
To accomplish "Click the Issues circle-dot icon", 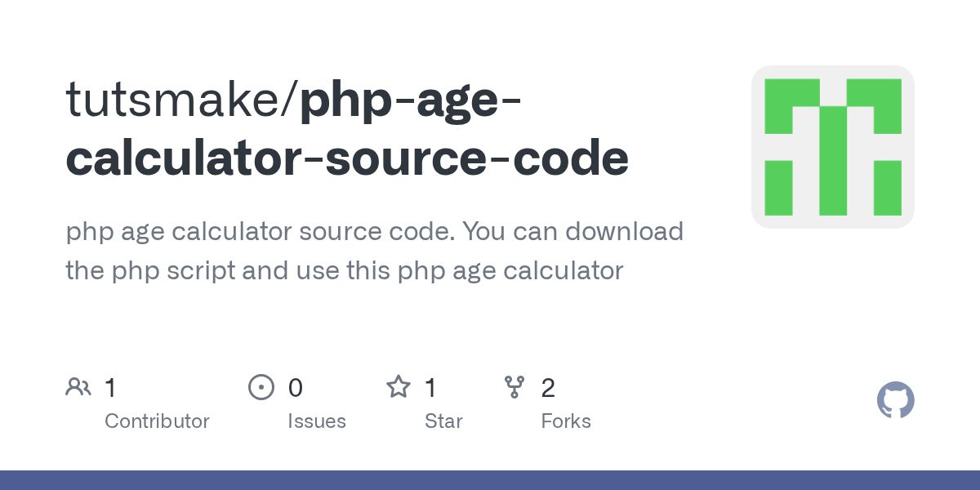I will (x=261, y=387).
